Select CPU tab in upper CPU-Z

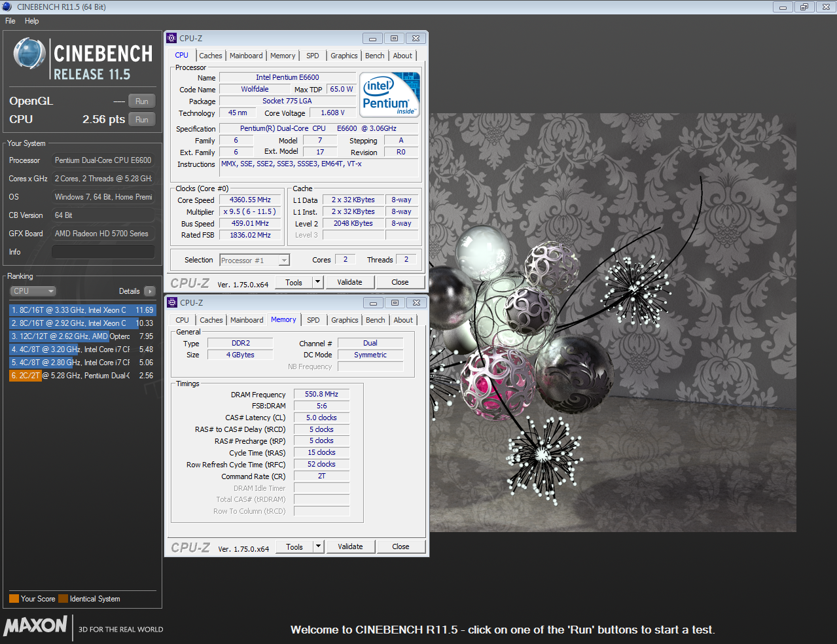[x=182, y=55]
